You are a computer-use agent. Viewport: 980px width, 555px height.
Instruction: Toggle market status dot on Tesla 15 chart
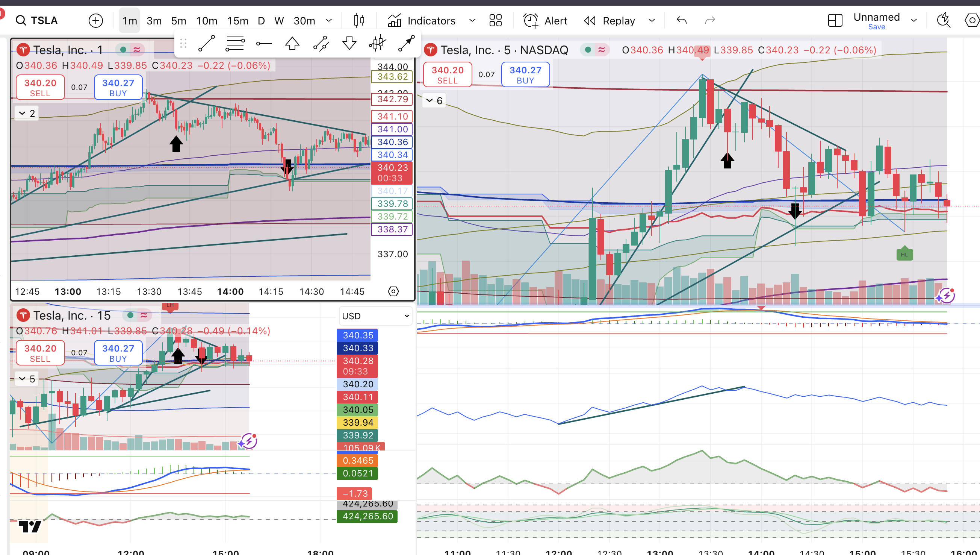click(x=130, y=315)
